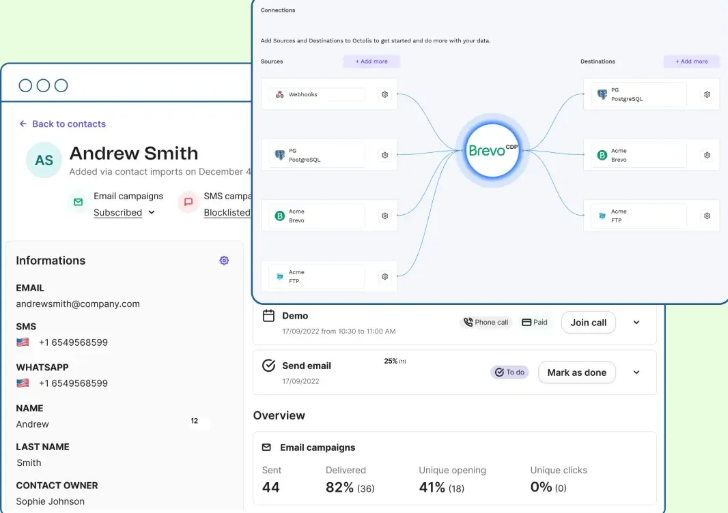Click the PostgreSQL elephant icon in Sources

click(x=280, y=155)
